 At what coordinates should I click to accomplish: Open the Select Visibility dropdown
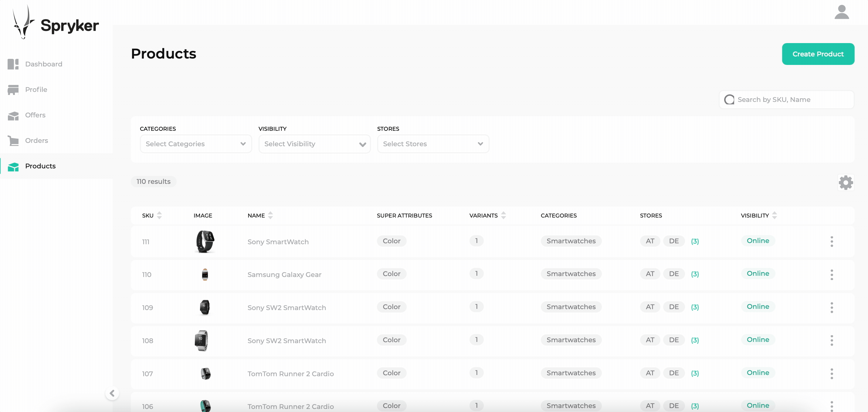pos(314,144)
